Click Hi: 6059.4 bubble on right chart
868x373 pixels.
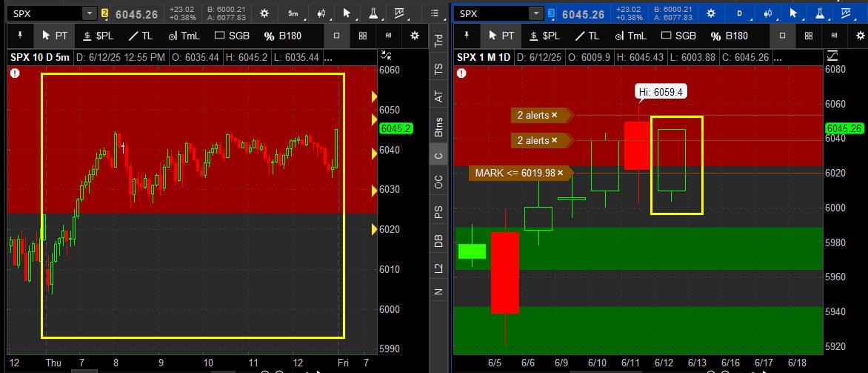pos(661,92)
